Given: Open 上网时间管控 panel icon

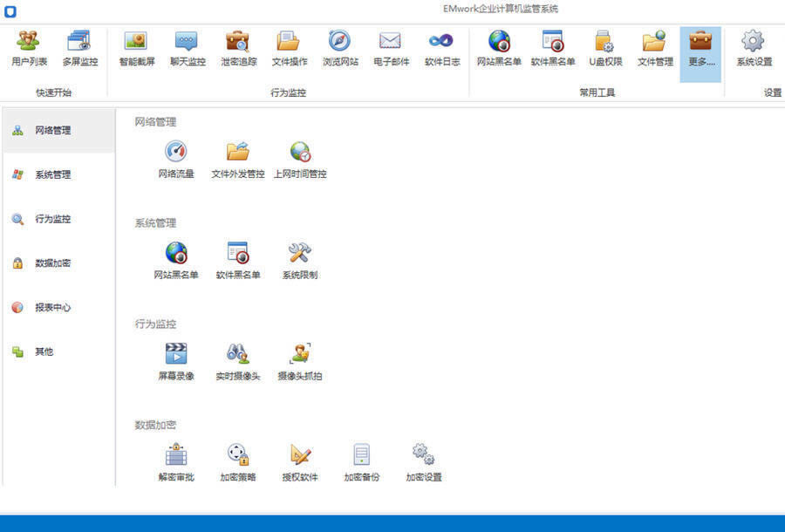Looking at the screenshot, I should point(300,160).
